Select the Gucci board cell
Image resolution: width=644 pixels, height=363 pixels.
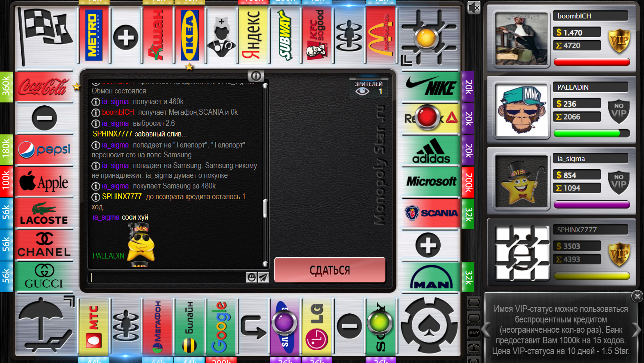44,277
